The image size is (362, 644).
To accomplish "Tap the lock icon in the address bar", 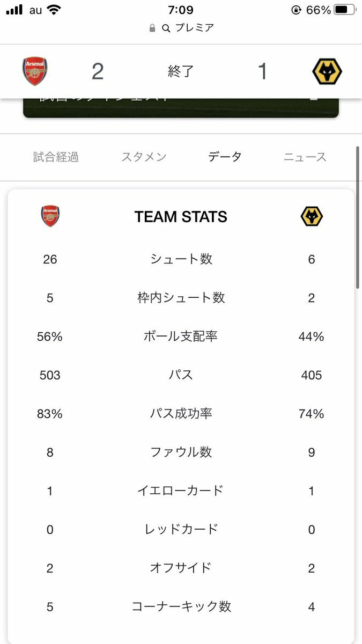I will (152, 28).
